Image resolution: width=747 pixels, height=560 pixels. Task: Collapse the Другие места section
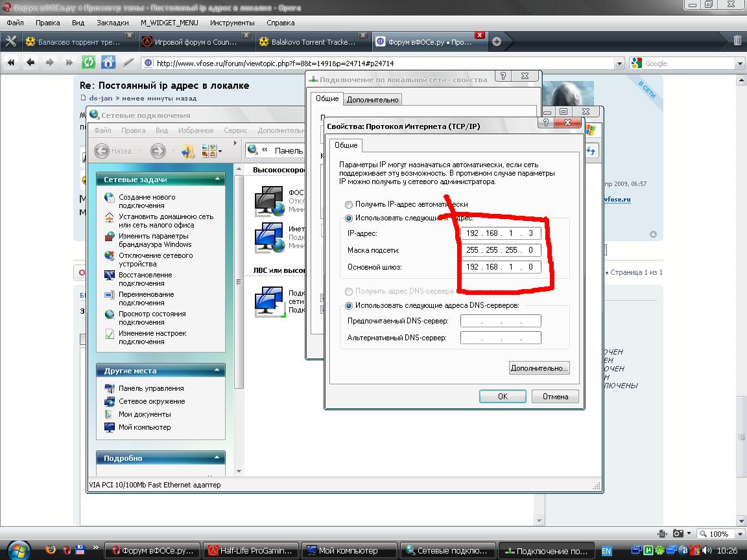click(216, 371)
